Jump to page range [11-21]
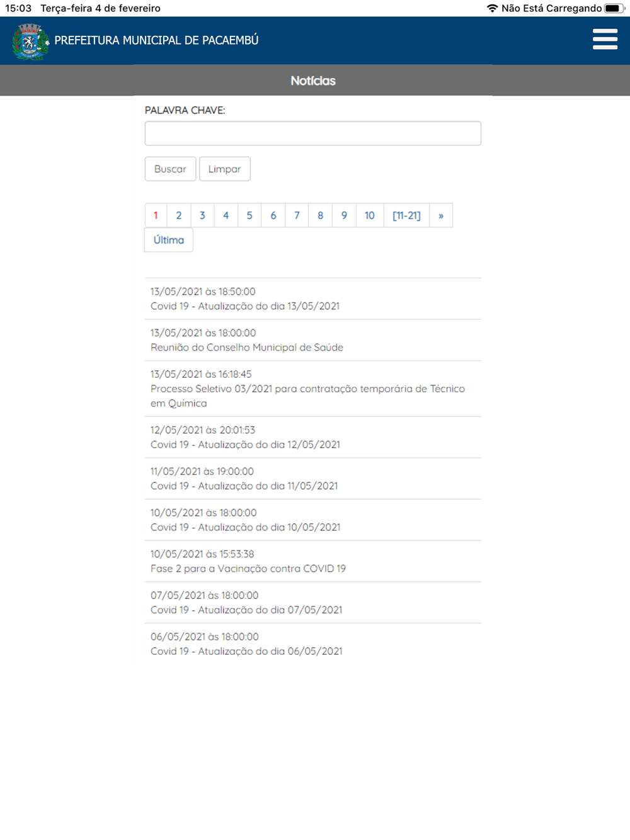This screenshot has height=840, width=630. click(x=406, y=215)
